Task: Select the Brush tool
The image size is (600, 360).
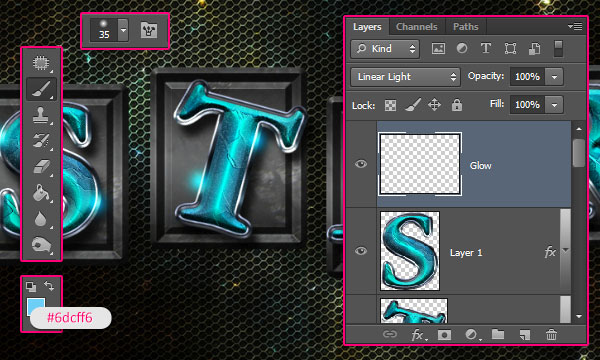Action: pos(41,89)
